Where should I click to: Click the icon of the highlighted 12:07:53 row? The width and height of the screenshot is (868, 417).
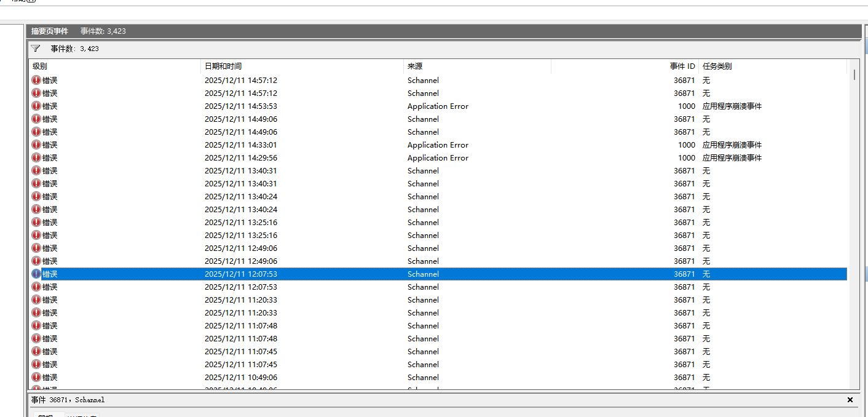(36, 274)
